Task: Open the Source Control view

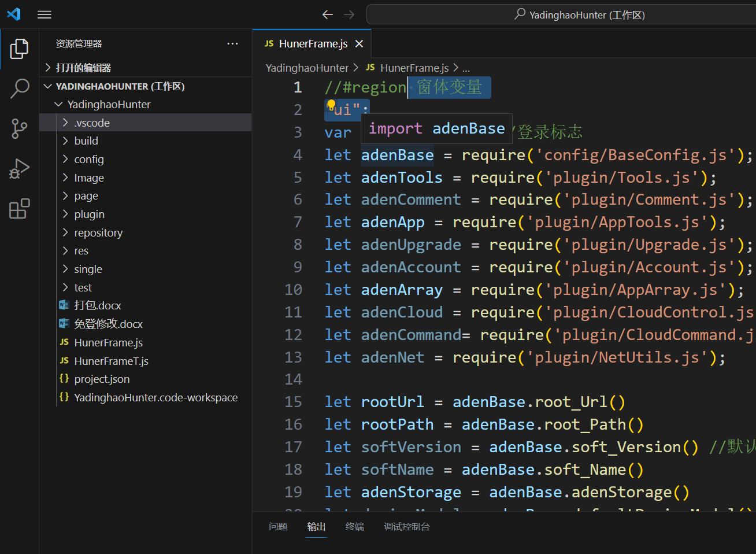Action: click(19, 128)
